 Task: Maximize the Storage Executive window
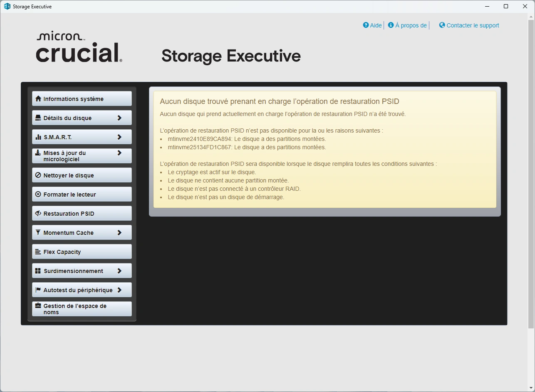coord(506,6)
